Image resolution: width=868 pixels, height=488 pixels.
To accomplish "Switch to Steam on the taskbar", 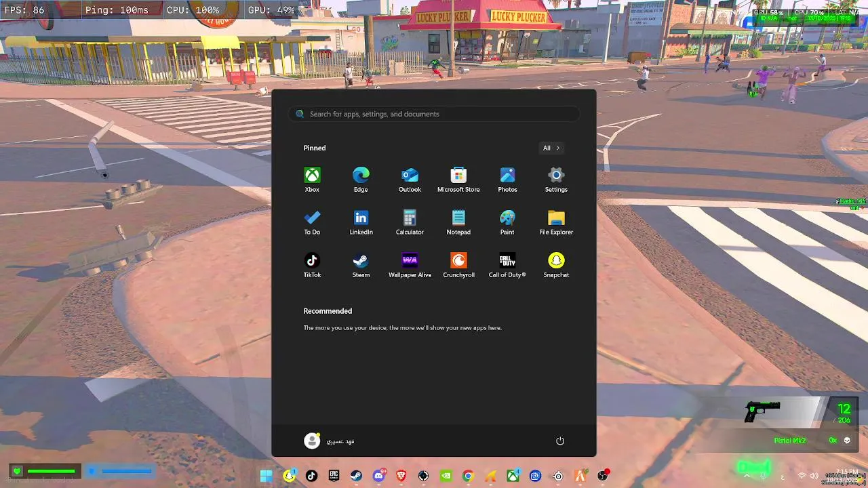I will coord(356,476).
